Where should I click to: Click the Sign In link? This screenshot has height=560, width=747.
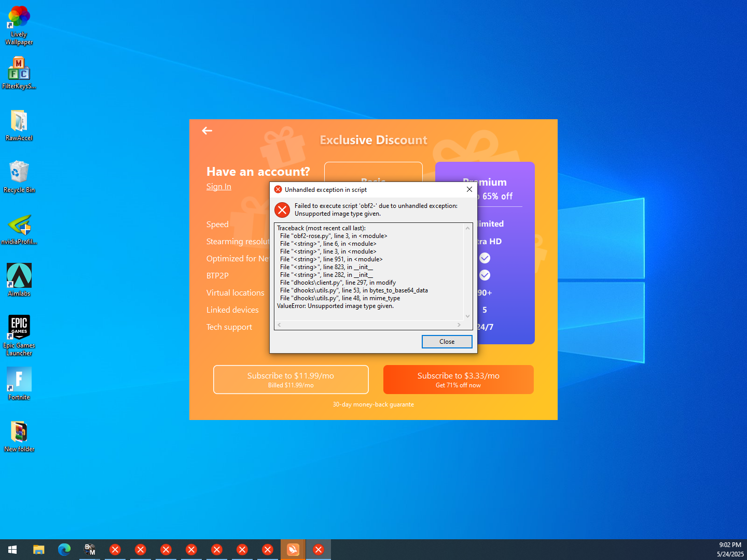(219, 187)
